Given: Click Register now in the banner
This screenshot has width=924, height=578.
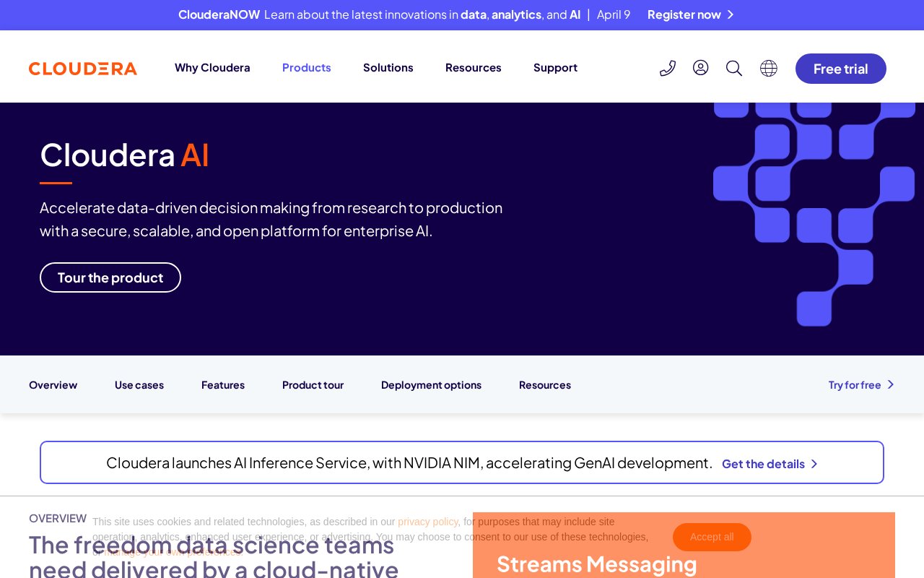Looking at the screenshot, I should pyautogui.click(x=684, y=14).
